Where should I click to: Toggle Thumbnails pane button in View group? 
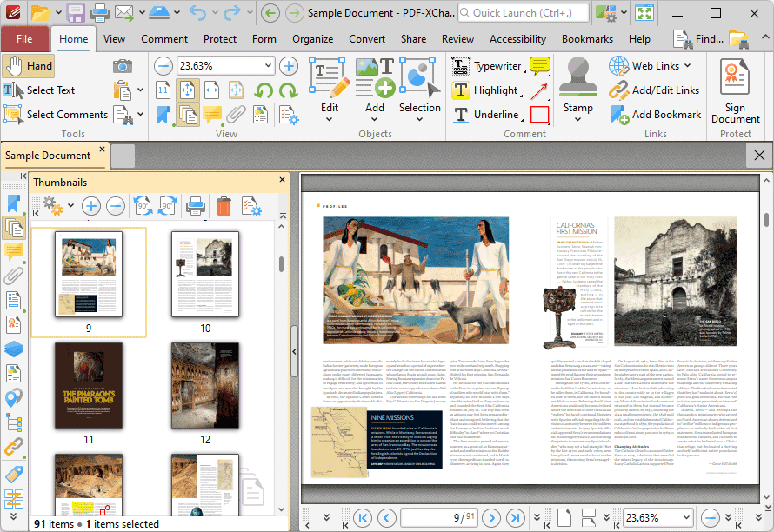pyautogui.click(x=188, y=115)
